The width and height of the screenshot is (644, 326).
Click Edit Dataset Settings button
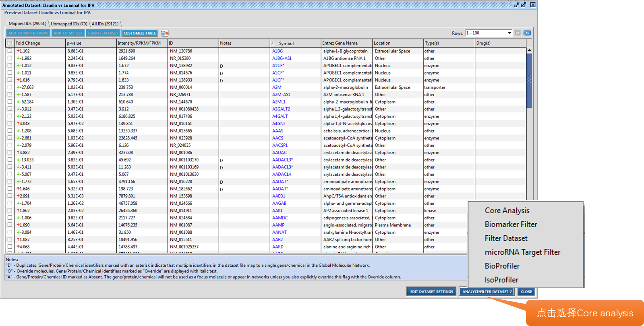coord(431,292)
